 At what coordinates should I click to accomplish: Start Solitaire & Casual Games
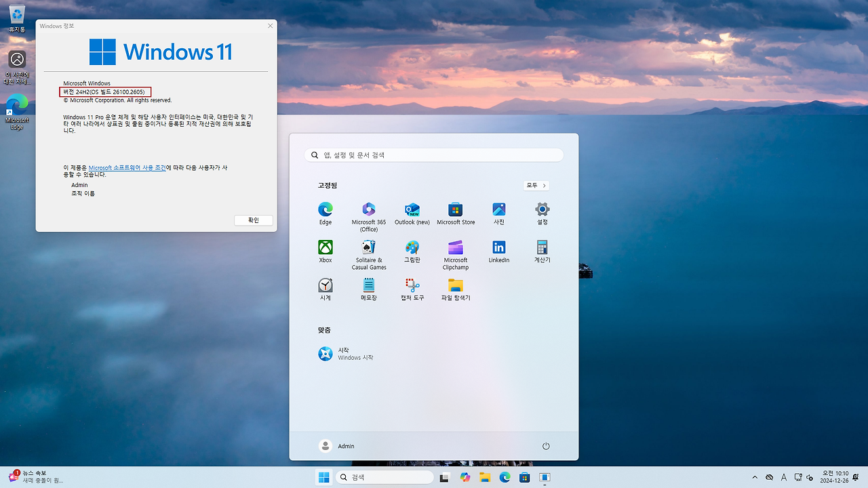[368, 248]
